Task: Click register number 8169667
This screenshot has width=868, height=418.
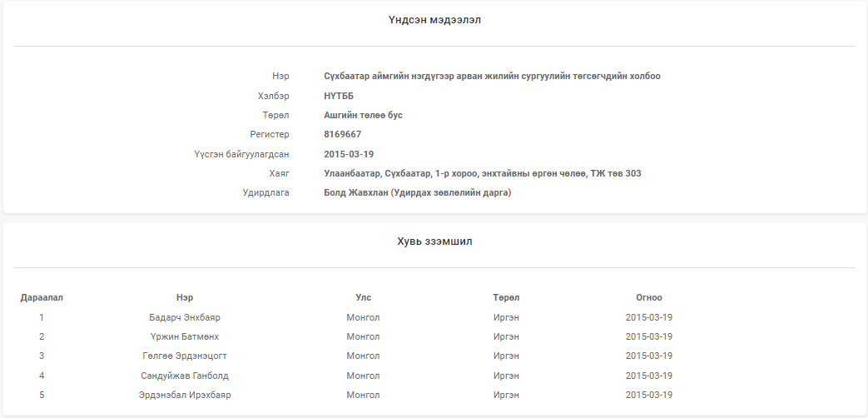Action: click(x=342, y=134)
